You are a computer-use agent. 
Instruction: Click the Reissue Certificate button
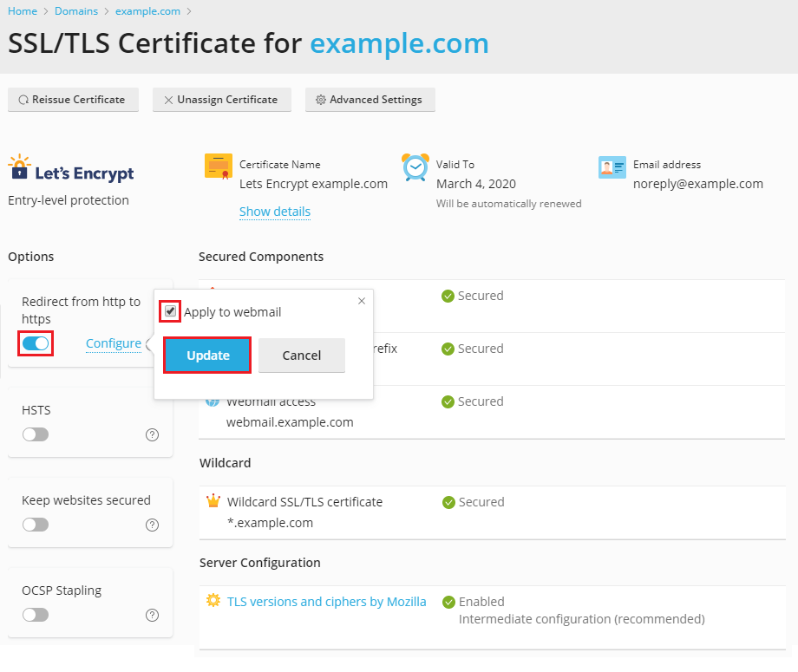72,100
